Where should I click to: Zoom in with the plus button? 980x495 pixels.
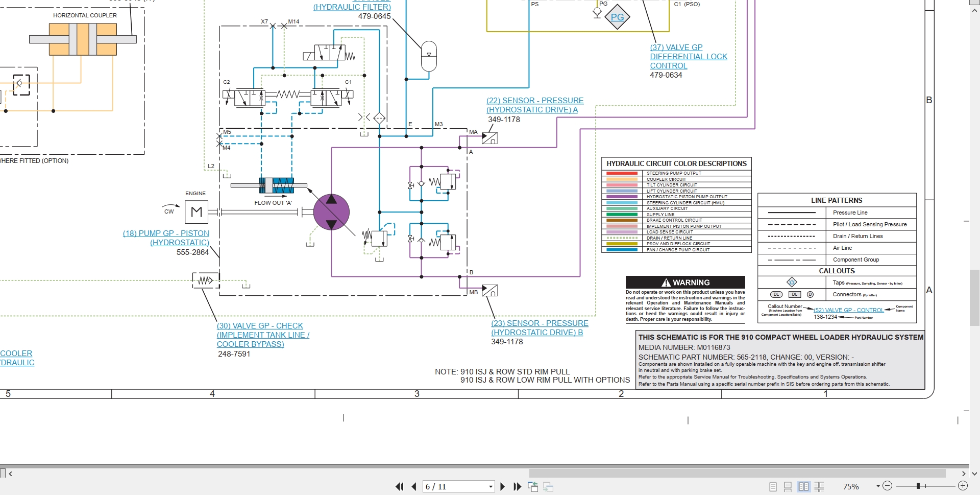click(963, 486)
